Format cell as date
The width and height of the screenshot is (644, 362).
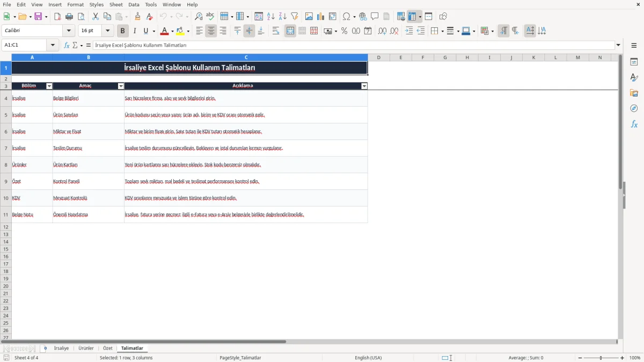click(368, 31)
